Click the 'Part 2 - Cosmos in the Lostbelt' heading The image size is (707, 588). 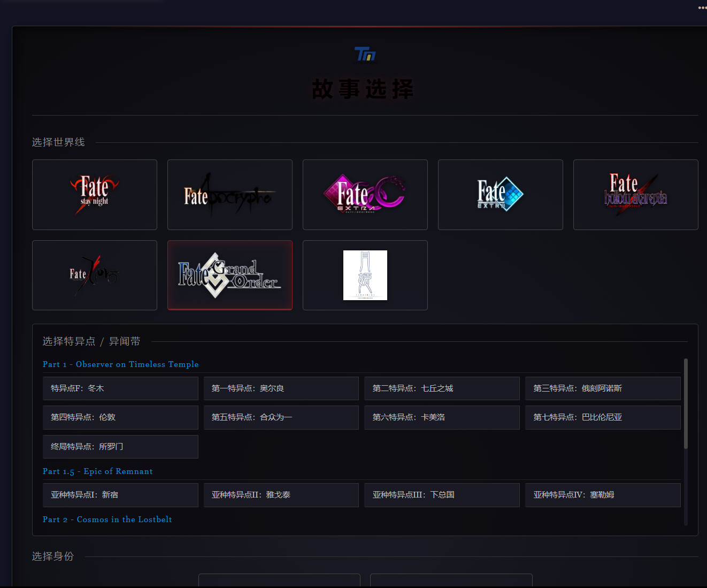coord(107,520)
